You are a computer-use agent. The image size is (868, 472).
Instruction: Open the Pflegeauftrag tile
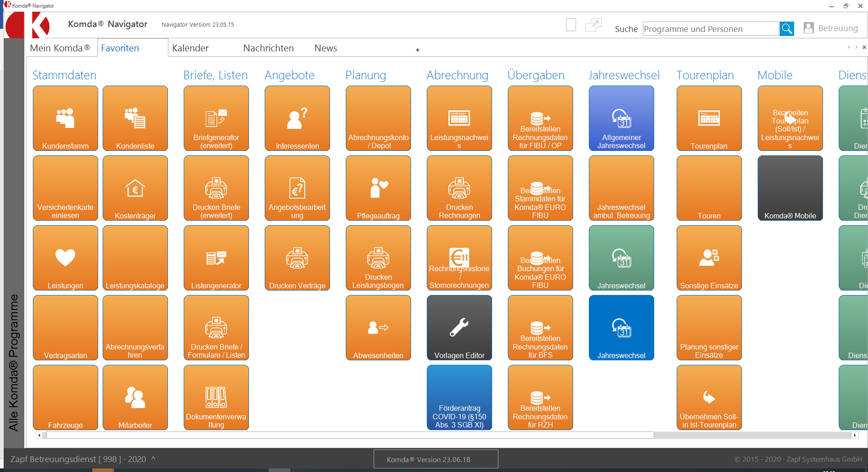(378, 188)
